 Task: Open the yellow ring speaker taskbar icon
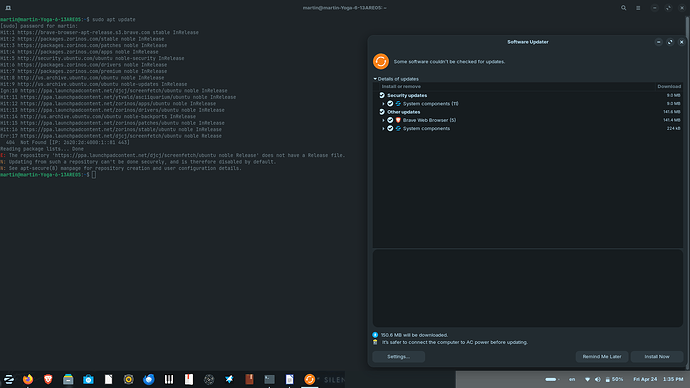(128, 379)
